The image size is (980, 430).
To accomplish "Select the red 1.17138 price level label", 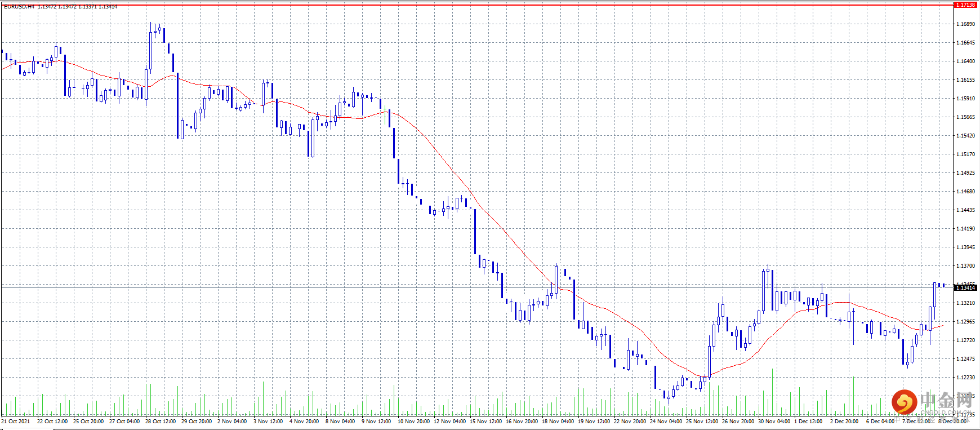I will (965, 5).
